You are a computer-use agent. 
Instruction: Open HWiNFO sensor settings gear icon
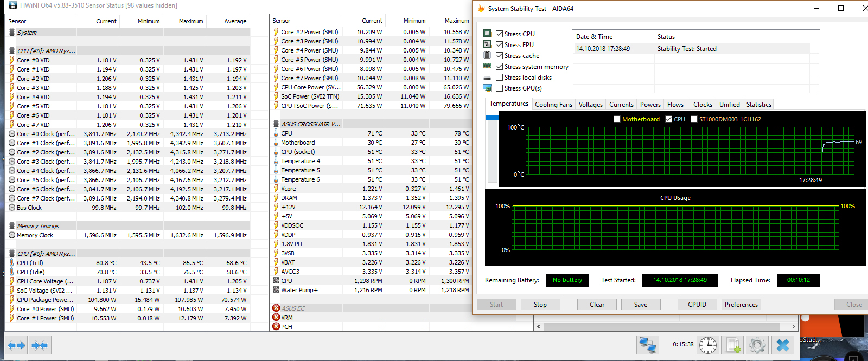click(757, 345)
